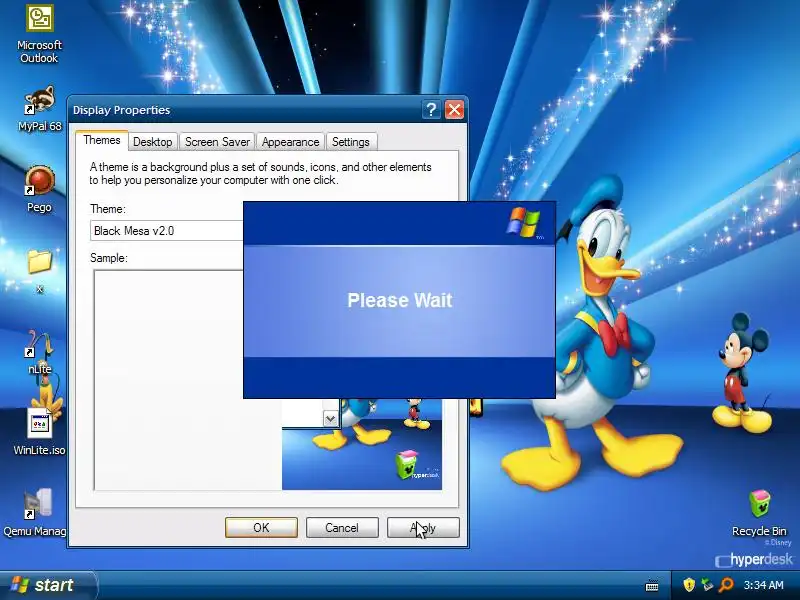Click the sample preview wallpaper thumbnail
The height and width of the screenshot is (600, 800).
[x=362, y=444]
